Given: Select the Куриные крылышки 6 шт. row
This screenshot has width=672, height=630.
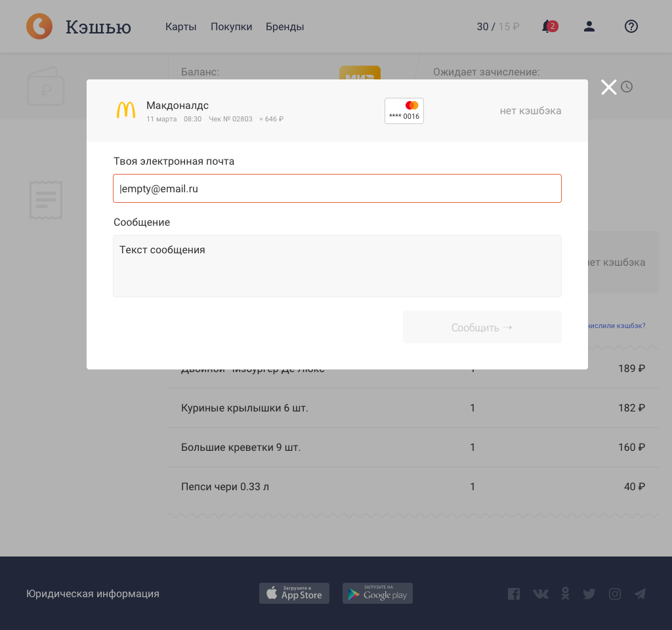Looking at the screenshot, I should click(x=413, y=408).
